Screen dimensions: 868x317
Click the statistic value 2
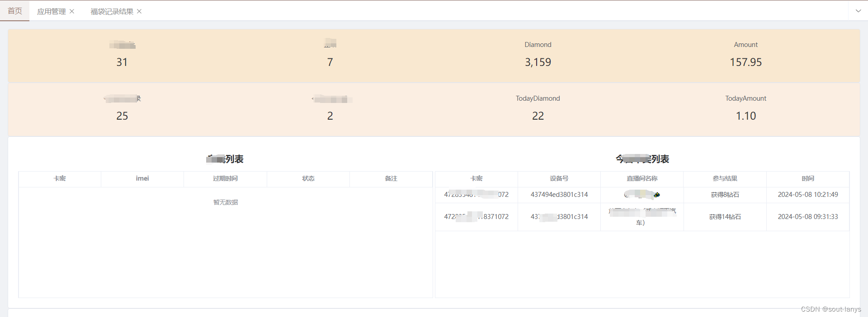coord(330,116)
